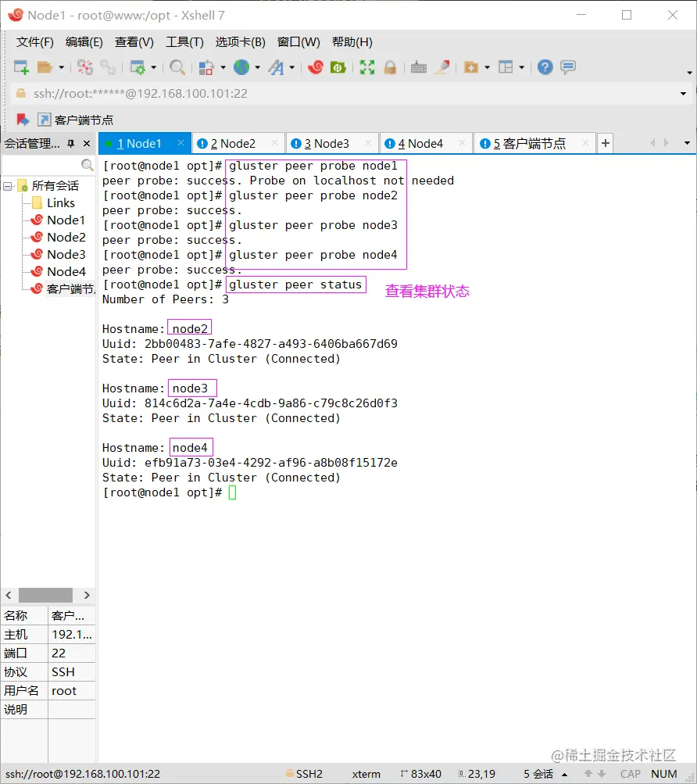Screen dimensions: 697x784
Task: Select the 客户端节点 session in the tree
Action: (x=63, y=289)
